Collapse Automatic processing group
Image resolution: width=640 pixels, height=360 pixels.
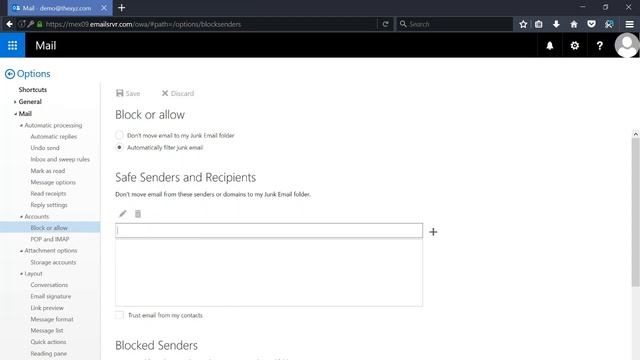pyautogui.click(x=21, y=125)
